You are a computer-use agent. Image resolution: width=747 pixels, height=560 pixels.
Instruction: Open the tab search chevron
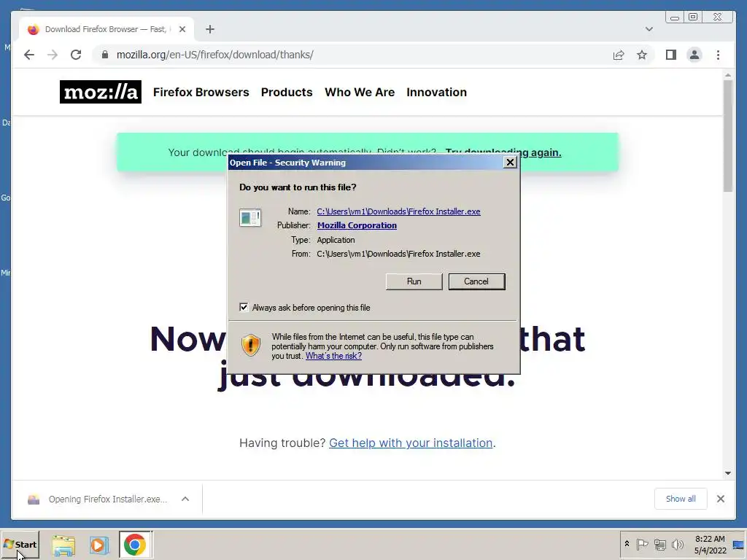point(649,29)
